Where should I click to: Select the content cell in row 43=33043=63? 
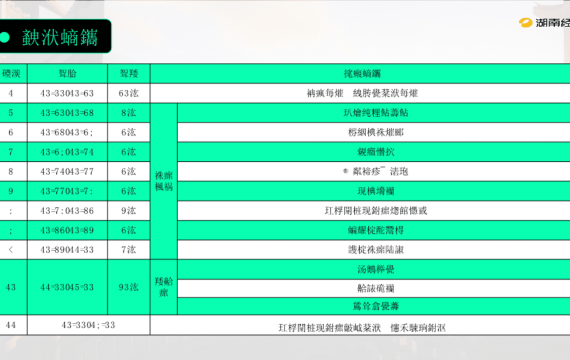pos(360,93)
